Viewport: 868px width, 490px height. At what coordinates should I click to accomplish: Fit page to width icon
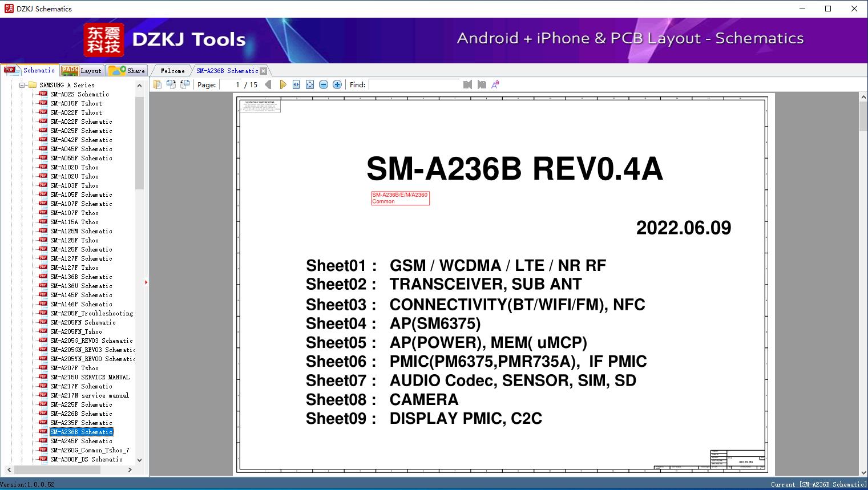click(296, 84)
